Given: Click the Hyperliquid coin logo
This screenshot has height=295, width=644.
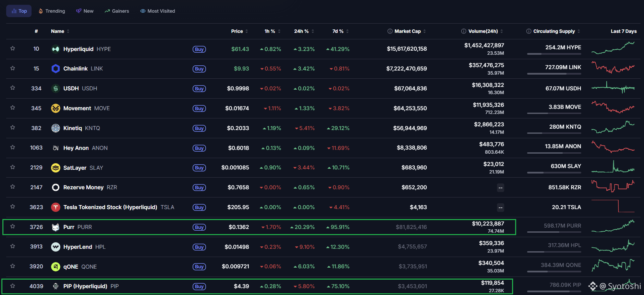Looking at the screenshot, I should tap(56, 49).
